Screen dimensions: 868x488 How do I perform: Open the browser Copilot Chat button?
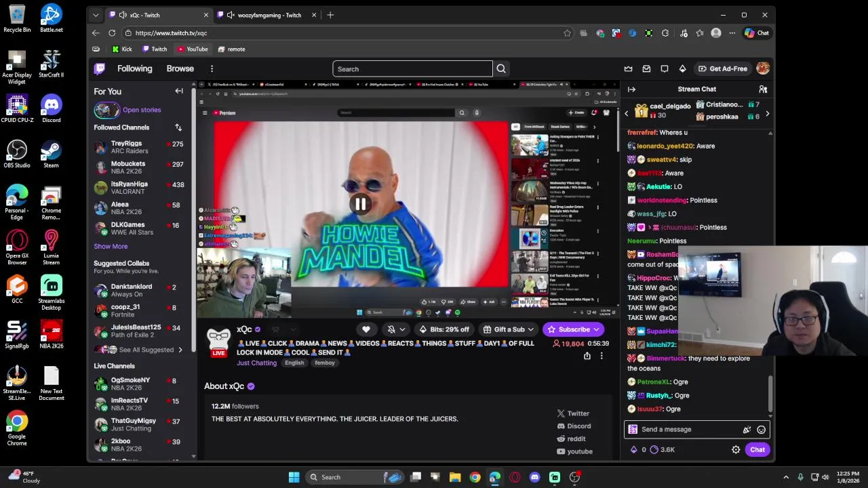tap(757, 33)
